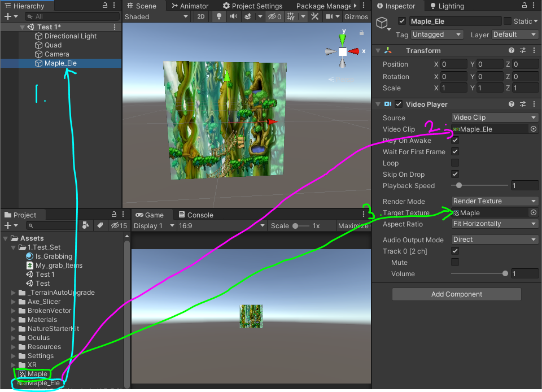542x392 pixels.
Task: Disable the Video Player component checkbox
Action: click(x=399, y=104)
